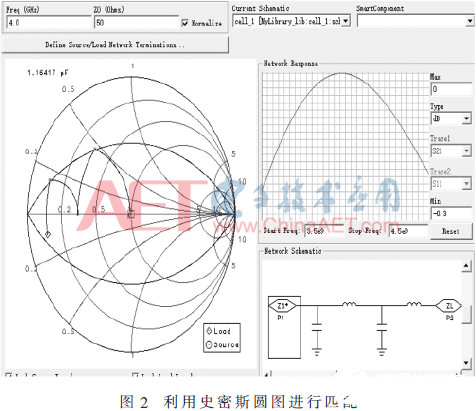Click the Freq (GHz) input field

pyautogui.click(x=48, y=22)
